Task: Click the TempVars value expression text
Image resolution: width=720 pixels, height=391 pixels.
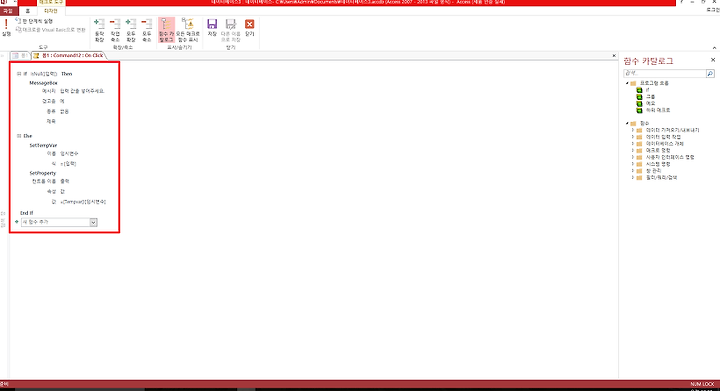Action: [x=83, y=202]
